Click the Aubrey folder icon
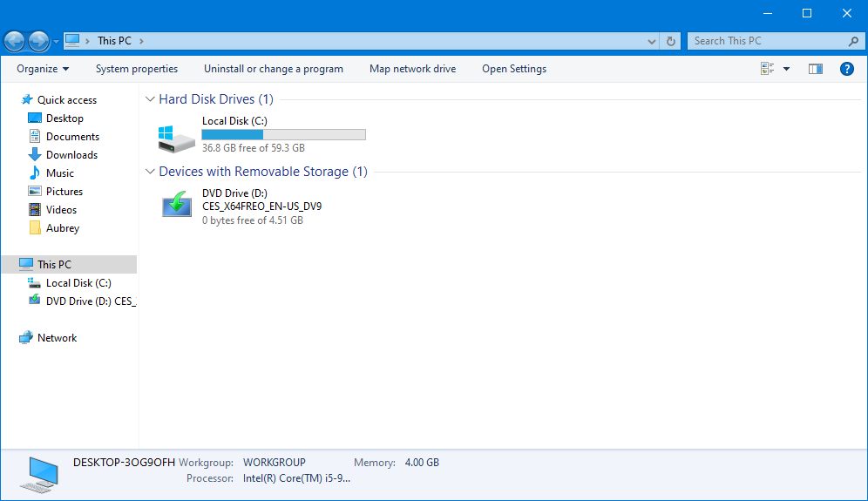 [34, 227]
